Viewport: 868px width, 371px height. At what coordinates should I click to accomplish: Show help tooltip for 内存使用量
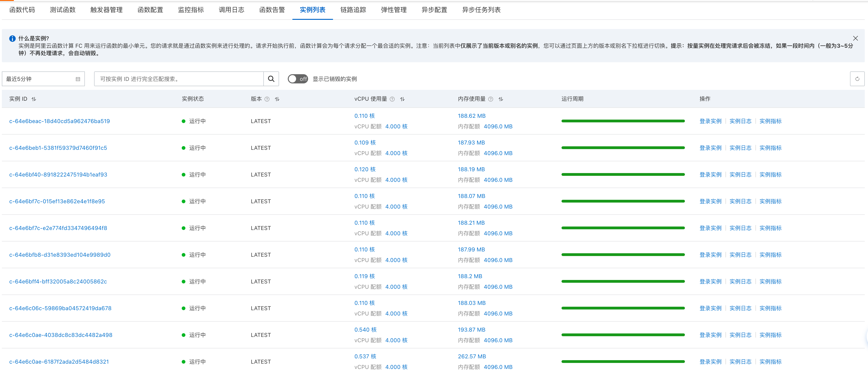coord(490,99)
